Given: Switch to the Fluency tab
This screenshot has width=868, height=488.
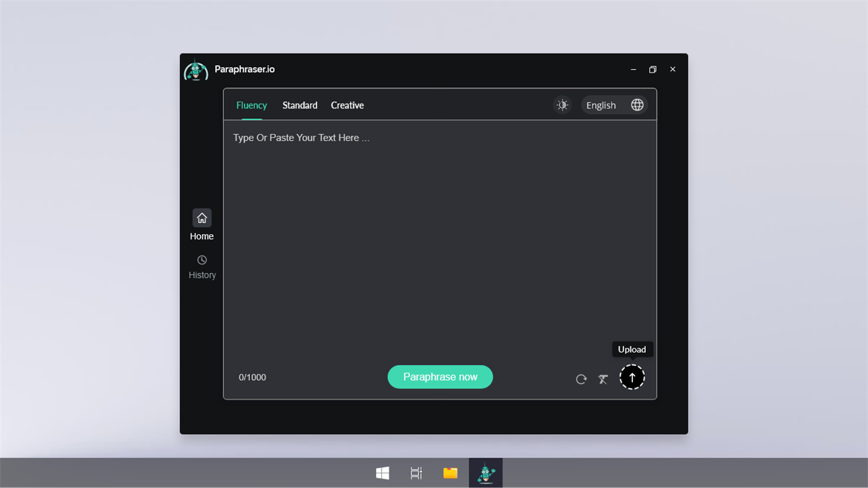Looking at the screenshot, I should [251, 105].
